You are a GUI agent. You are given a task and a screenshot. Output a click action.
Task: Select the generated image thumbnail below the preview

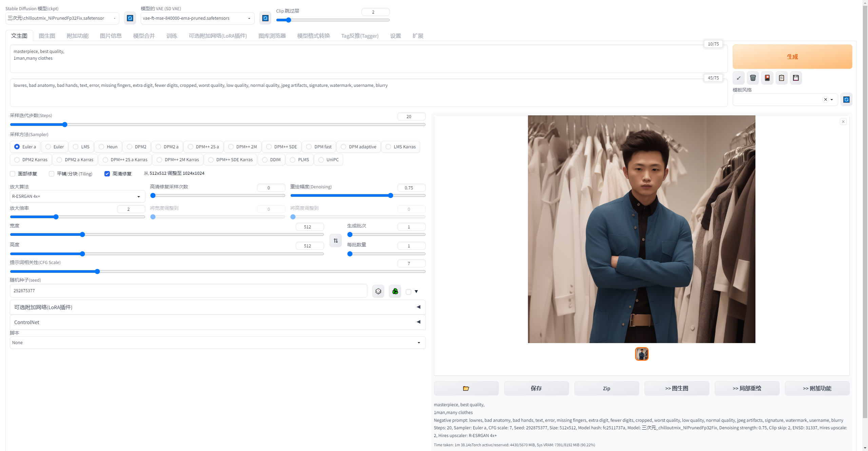tap(642, 354)
